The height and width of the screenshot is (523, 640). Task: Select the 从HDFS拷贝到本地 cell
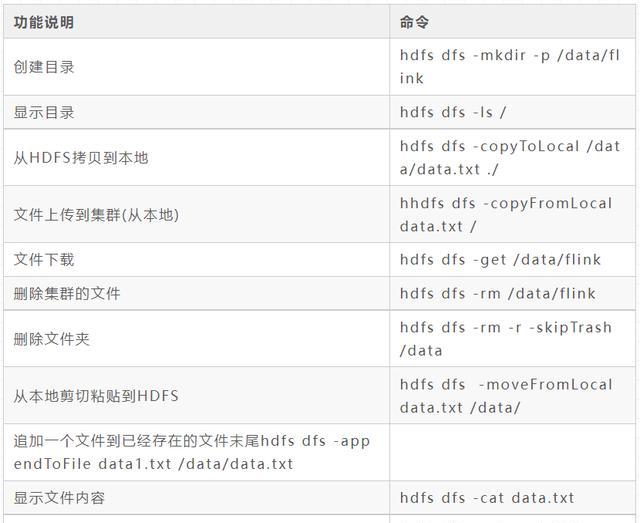pos(81,158)
